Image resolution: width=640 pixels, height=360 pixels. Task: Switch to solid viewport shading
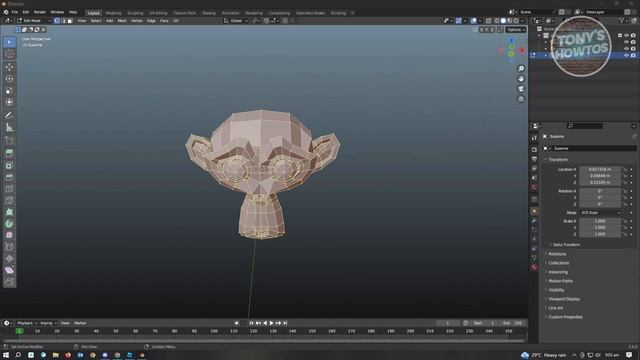point(503,20)
